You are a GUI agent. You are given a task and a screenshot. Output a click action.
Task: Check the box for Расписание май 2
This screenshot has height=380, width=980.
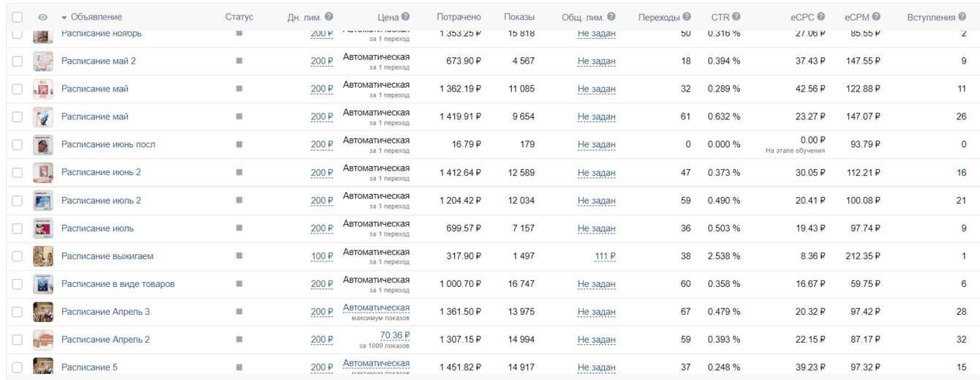pyautogui.click(x=18, y=62)
